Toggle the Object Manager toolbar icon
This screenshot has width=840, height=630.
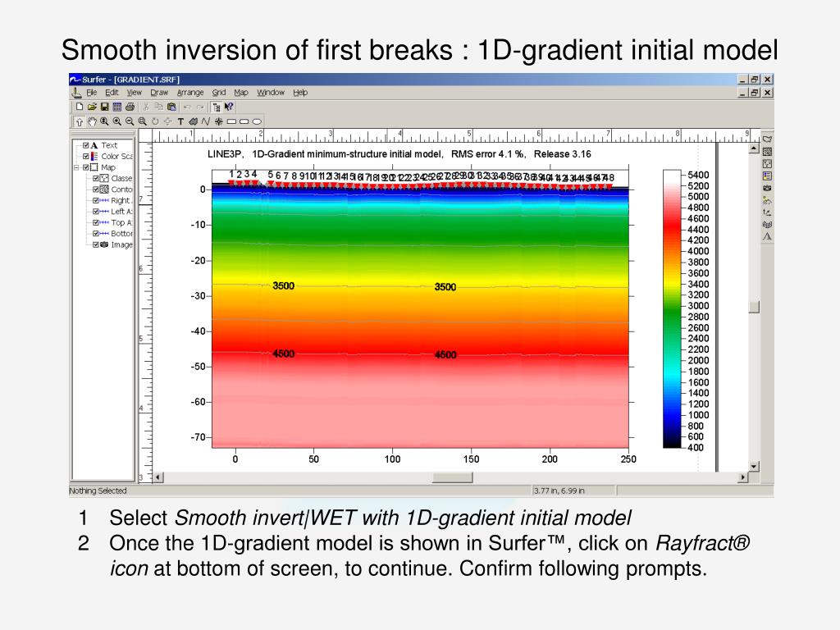pyautogui.click(x=216, y=107)
